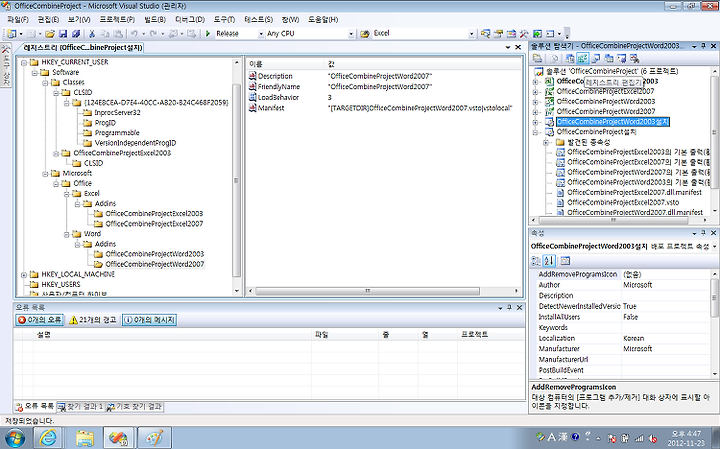Open the Release configuration dropdown
This screenshot has width=720, height=449.
click(x=261, y=34)
